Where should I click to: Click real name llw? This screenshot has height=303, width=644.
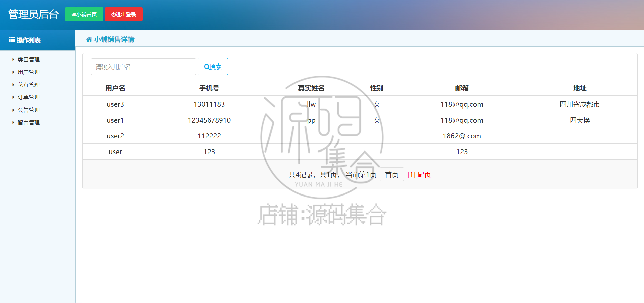click(x=311, y=104)
